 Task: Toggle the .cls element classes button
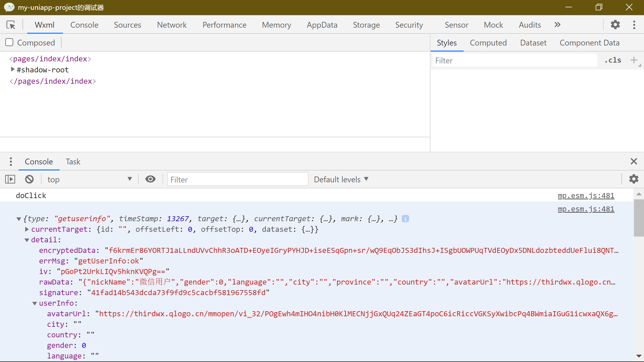tap(613, 60)
